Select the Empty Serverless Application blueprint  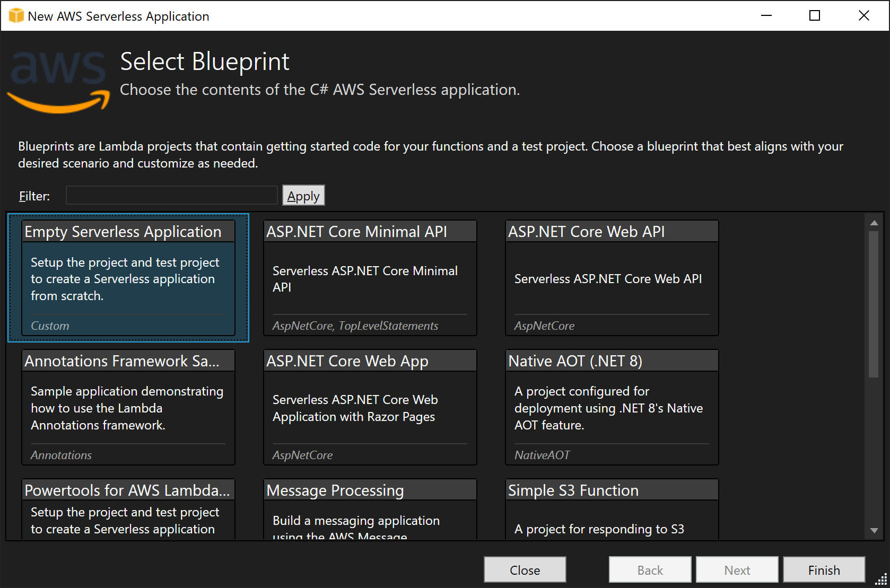click(x=128, y=278)
